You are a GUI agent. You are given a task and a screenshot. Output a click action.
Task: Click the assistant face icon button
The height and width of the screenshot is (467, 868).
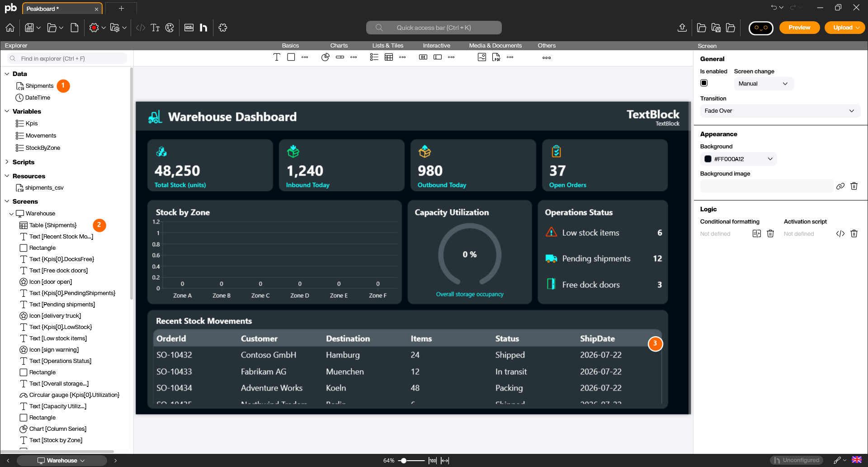click(761, 28)
